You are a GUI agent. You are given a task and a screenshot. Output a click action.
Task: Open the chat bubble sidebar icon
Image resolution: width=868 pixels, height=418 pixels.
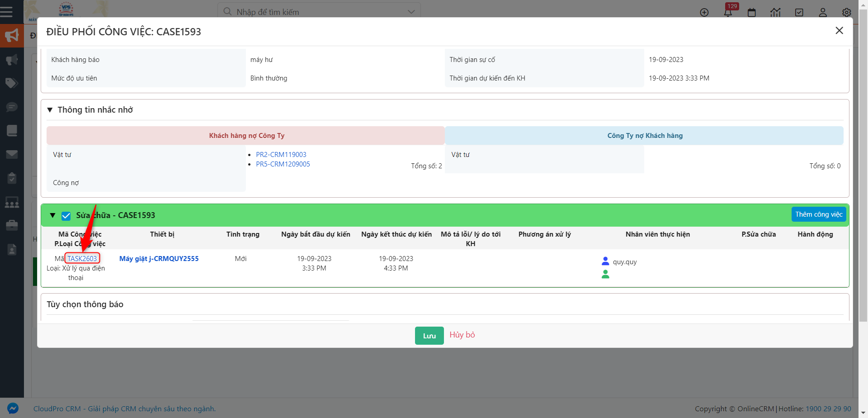point(12,107)
